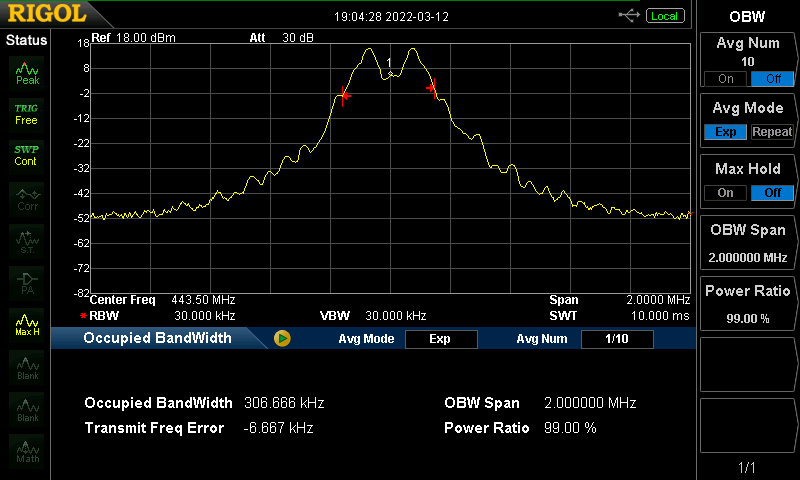Select the Max H trace icon
Screen dimensions: 800x480
click(27, 324)
